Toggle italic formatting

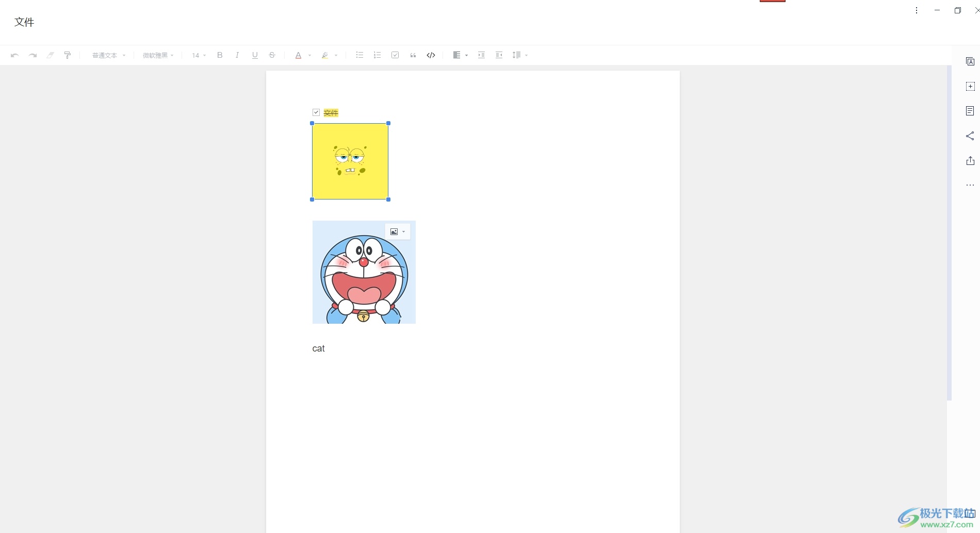pyautogui.click(x=237, y=55)
